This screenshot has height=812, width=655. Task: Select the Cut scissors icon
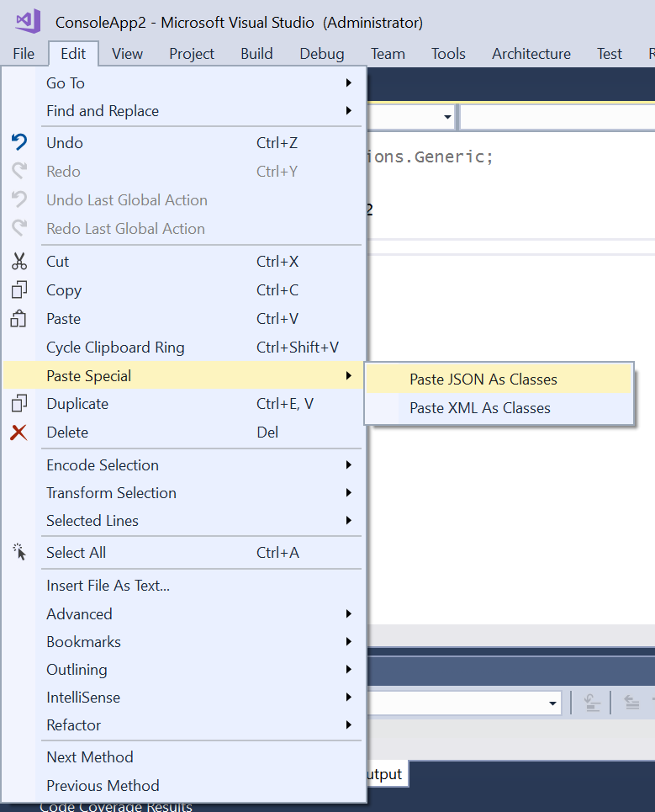(19, 261)
